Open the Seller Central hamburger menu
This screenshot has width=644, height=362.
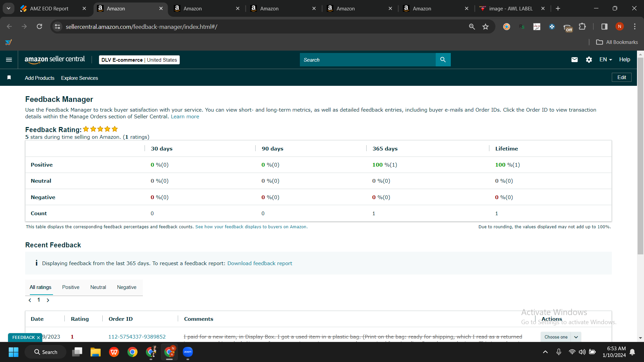pyautogui.click(x=9, y=60)
